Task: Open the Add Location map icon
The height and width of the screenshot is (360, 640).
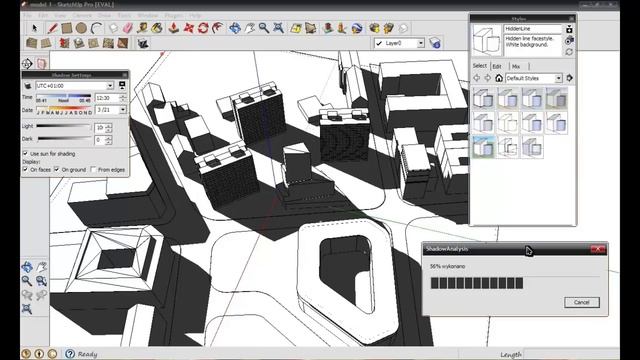Action: 296,28
